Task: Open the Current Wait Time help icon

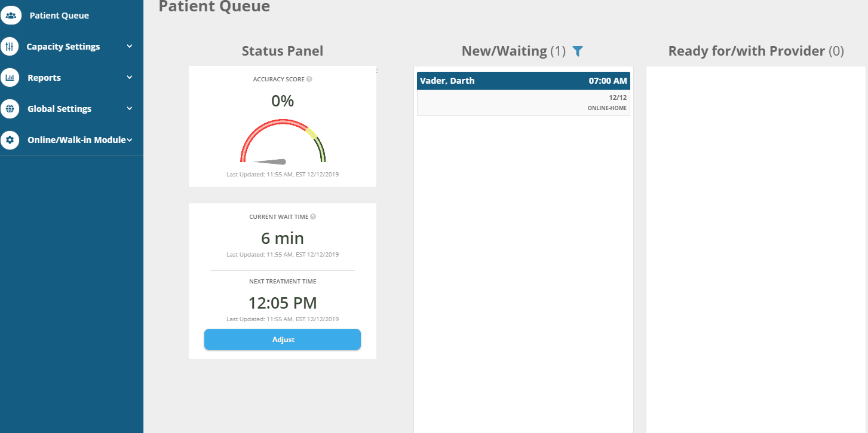Action: [313, 216]
